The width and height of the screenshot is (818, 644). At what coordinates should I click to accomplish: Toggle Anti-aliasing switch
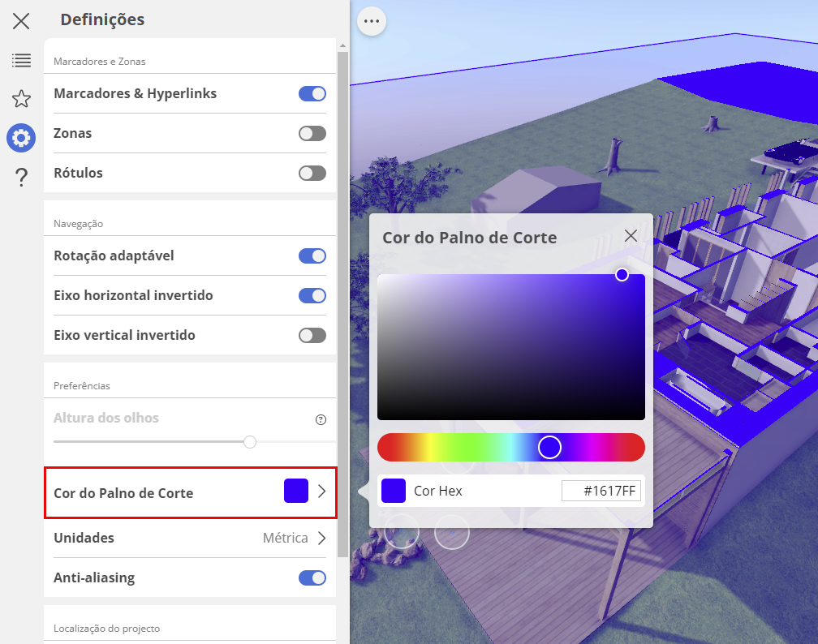coord(312,577)
